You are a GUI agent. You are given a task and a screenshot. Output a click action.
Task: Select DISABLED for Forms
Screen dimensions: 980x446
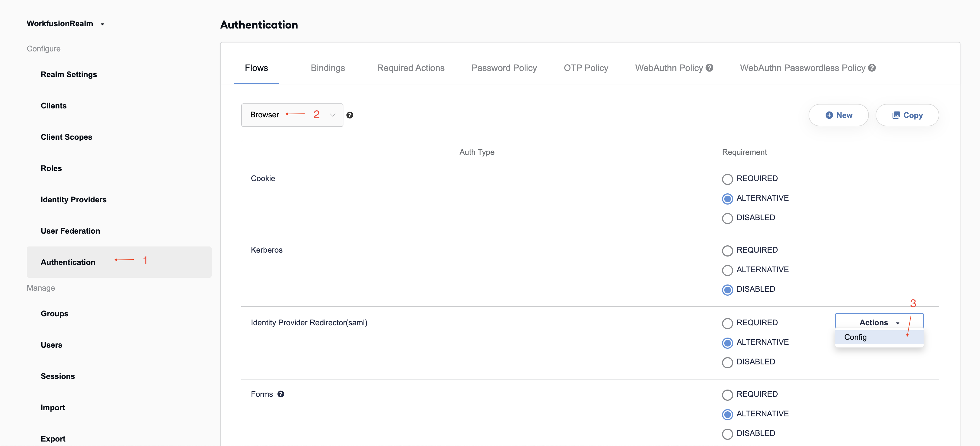[727, 434]
